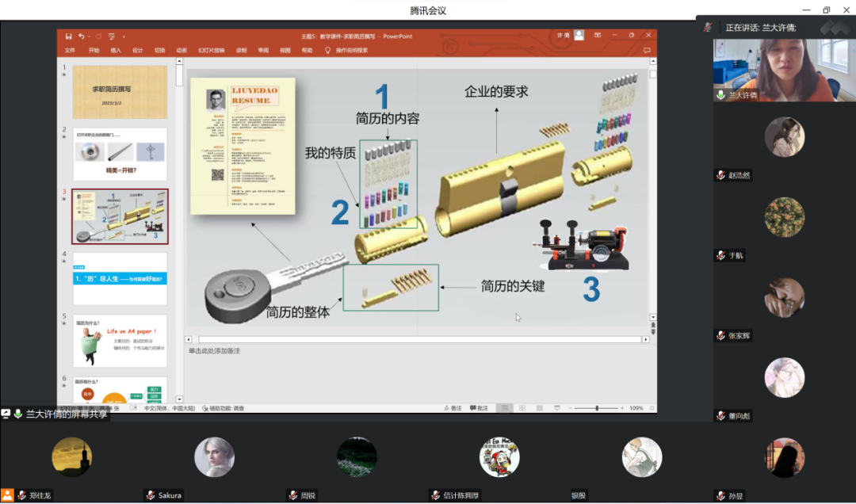Select normal view button in status bar
Screen dimensions: 856x504
coord(503,408)
